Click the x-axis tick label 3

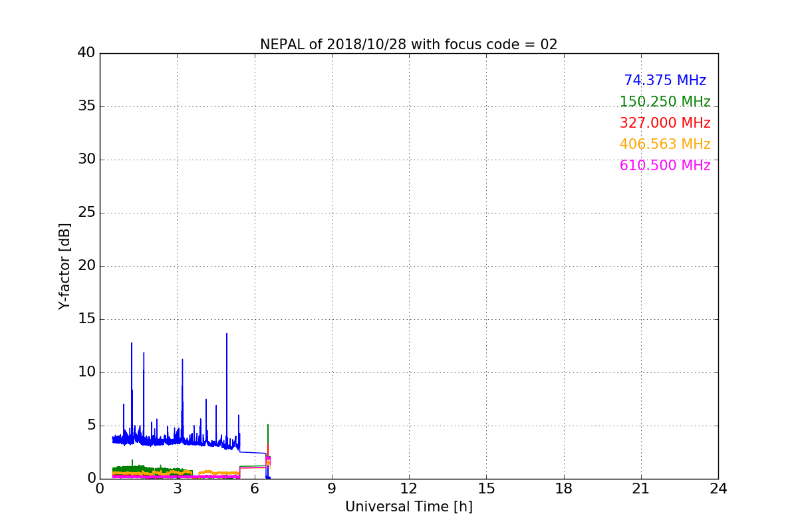[x=177, y=489]
